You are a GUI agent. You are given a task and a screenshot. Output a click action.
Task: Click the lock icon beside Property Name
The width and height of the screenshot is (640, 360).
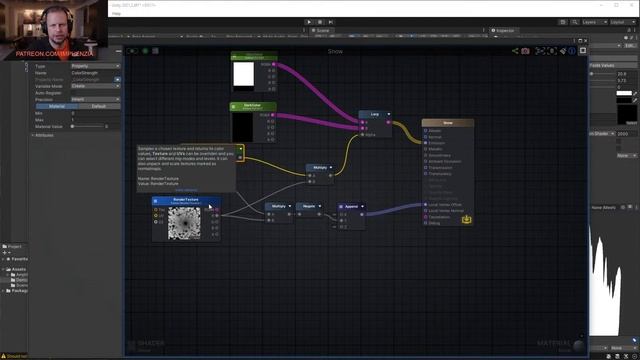pos(117,80)
